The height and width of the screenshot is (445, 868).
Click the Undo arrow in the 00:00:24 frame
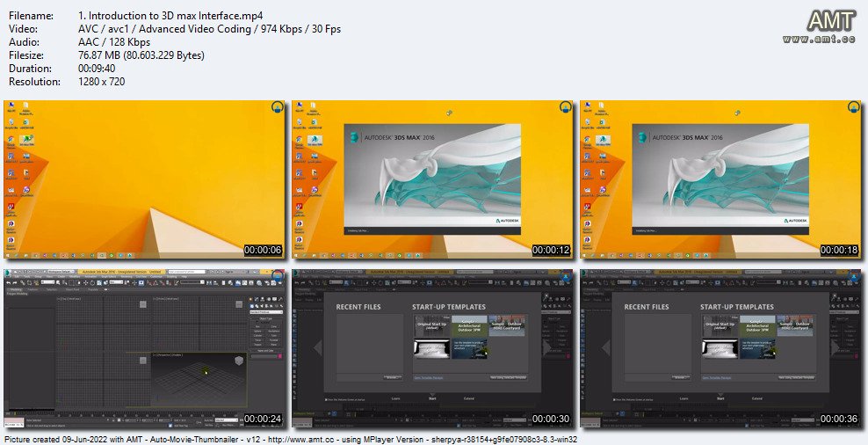pyautogui.click(x=8, y=283)
